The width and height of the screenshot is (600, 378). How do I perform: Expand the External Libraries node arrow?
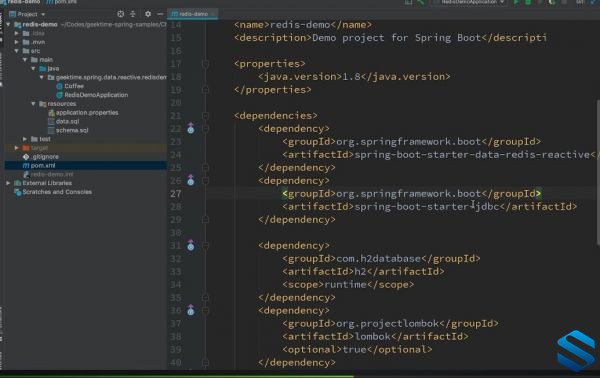[x=8, y=183]
